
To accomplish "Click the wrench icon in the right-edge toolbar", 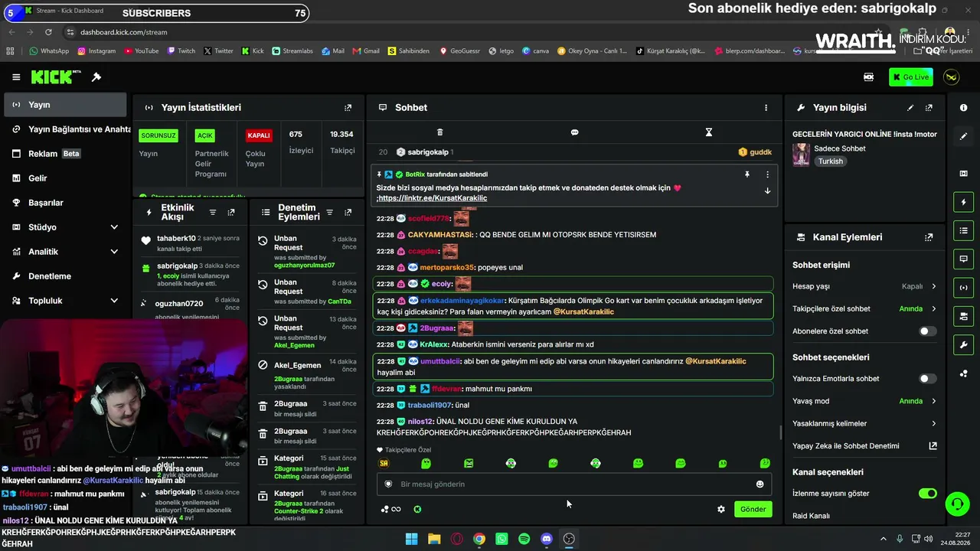I will [x=963, y=345].
